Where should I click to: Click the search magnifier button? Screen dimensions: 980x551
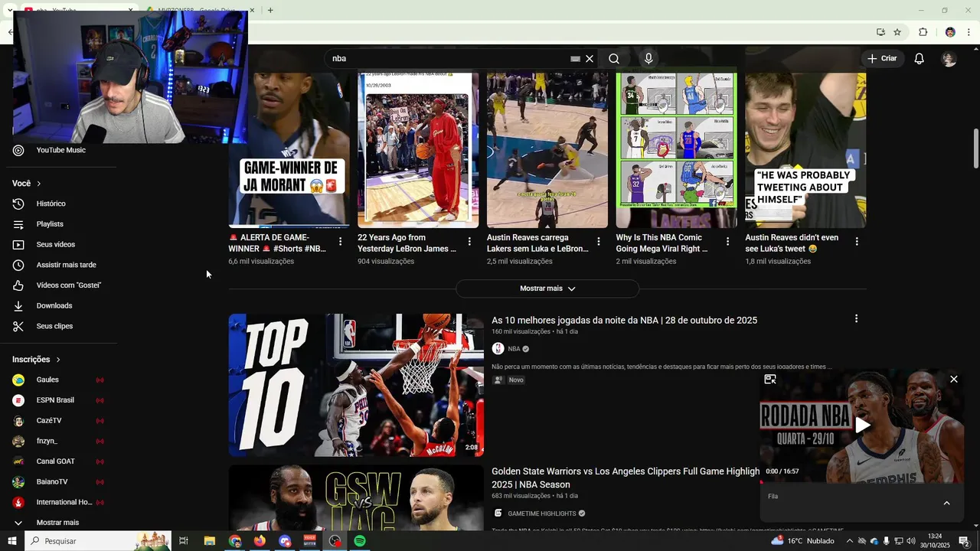tap(614, 59)
